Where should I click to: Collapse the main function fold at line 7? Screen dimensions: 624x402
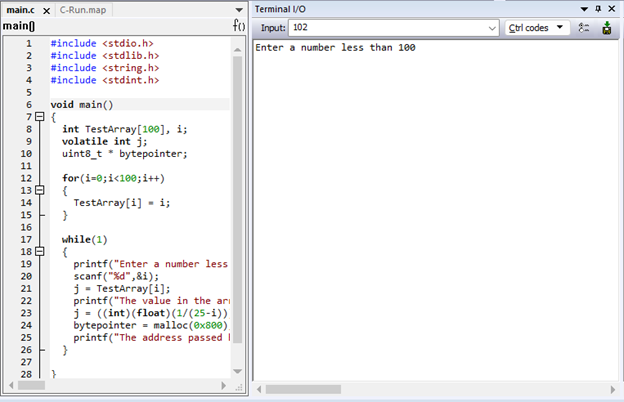39,117
